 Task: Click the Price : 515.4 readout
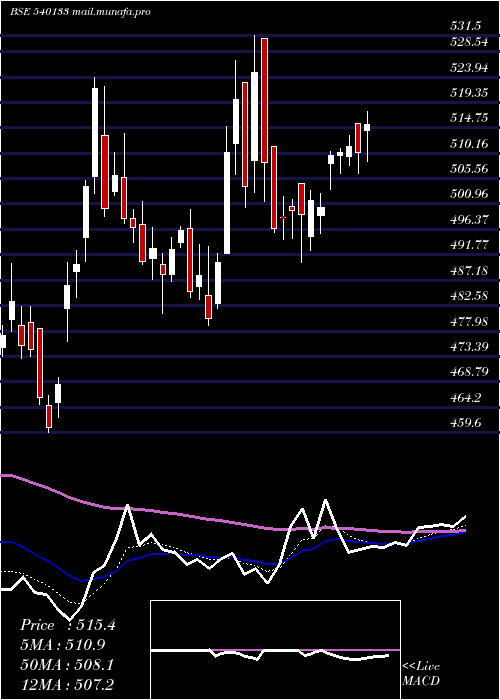[x=68, y=625]
